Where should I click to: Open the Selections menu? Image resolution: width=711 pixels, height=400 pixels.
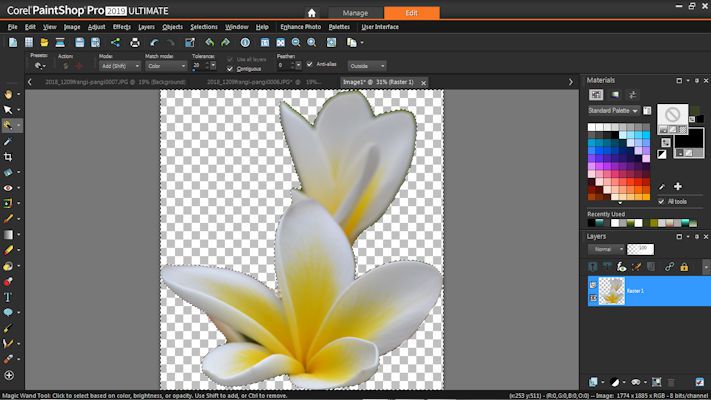(x=203, y=26)
